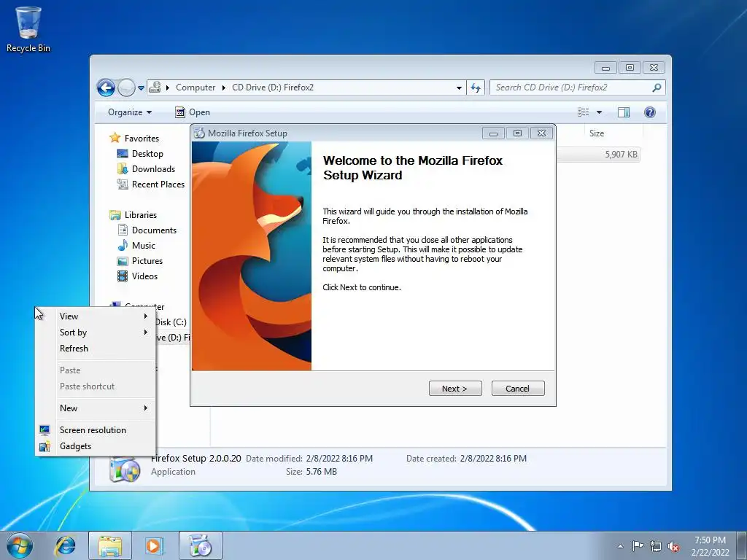Click Firefox Setup application icon in details pane
This screenshot has width=747, height=560.
point(125,470)
